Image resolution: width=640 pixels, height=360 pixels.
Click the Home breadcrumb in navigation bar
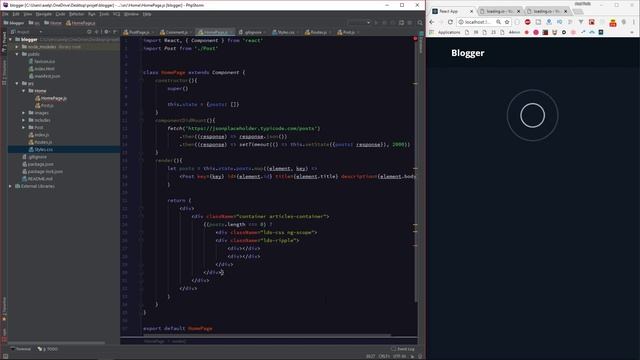[53, 23]
